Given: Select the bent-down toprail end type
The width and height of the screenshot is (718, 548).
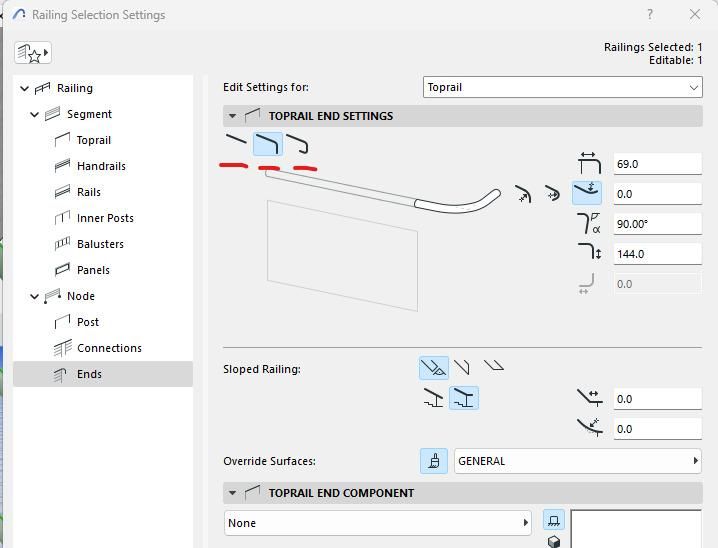Looking at the screenshot, I should coord(268,144).
